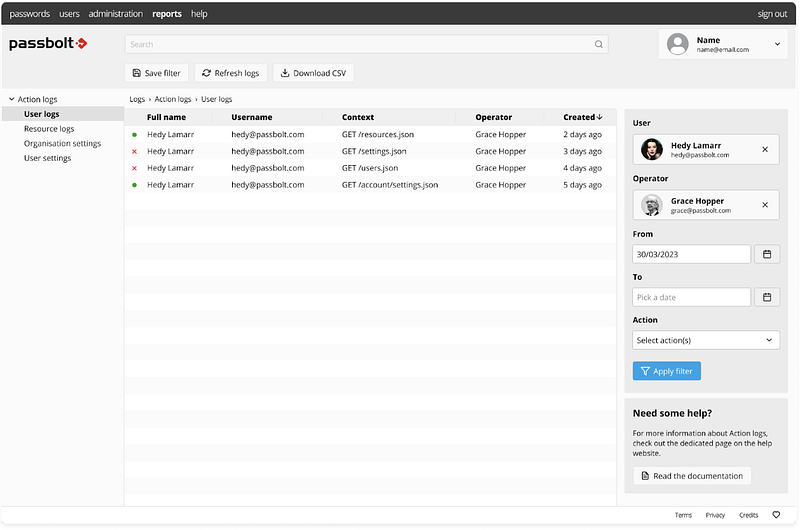Screen dimensions: 800x530
Task: Click the Save filter button
Action: point(157,73)
